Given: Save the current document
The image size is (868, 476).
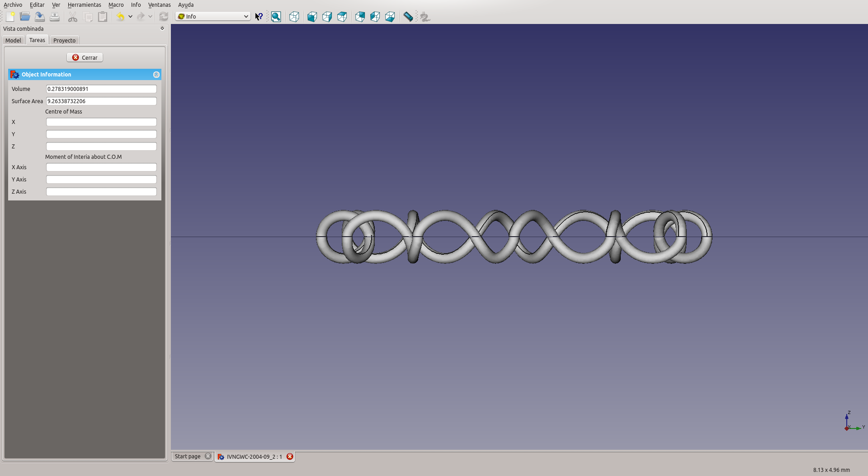Looking at the screenshot, I should pos(40,17).
